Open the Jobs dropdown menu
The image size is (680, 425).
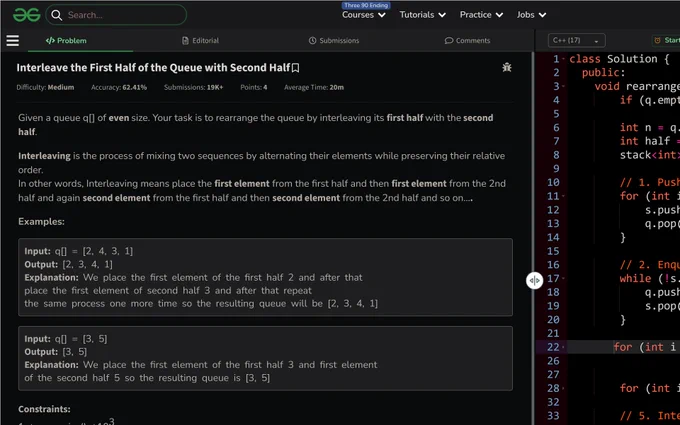coord(531,15)
